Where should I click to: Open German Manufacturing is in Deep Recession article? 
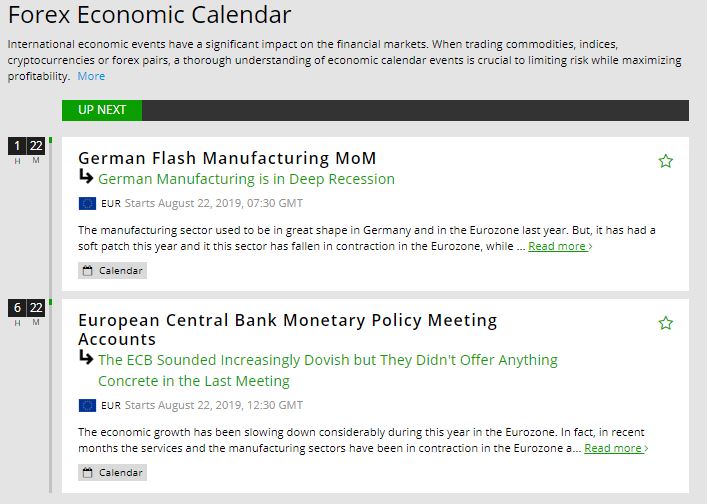tap(246, 179)
